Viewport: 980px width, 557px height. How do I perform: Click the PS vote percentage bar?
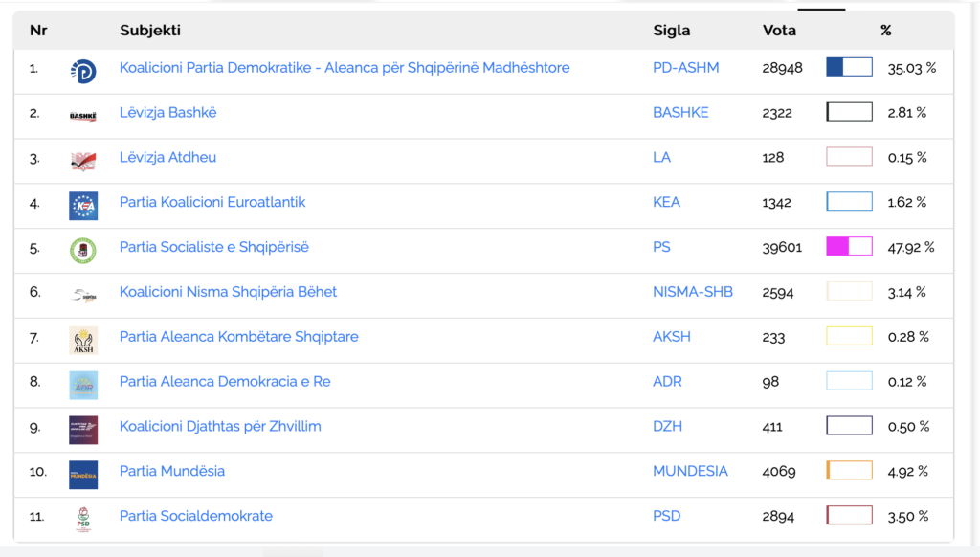[849, 247]
